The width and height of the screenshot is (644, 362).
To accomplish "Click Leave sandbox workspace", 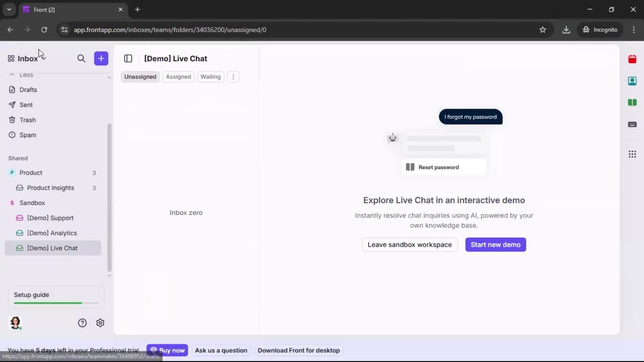I will (410, 245).
